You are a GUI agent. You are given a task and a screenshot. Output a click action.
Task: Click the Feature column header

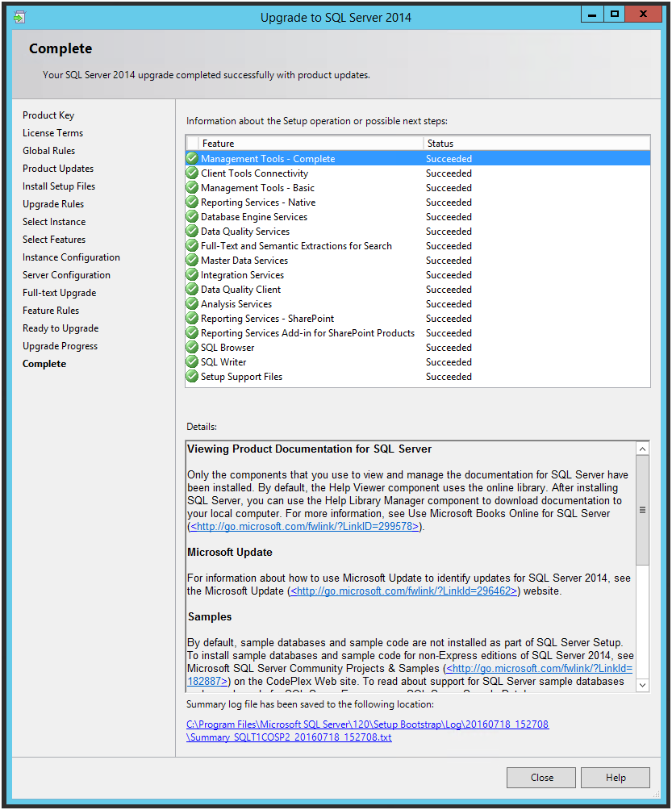(310, 143)
